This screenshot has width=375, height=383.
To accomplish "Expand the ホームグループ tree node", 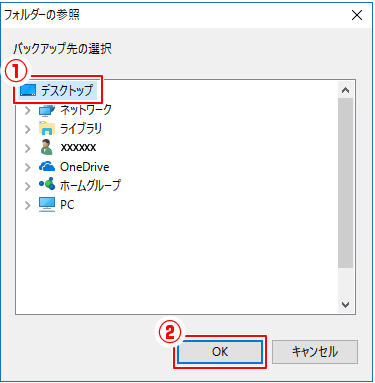I will pyautogui.click(x=28, y=186).
